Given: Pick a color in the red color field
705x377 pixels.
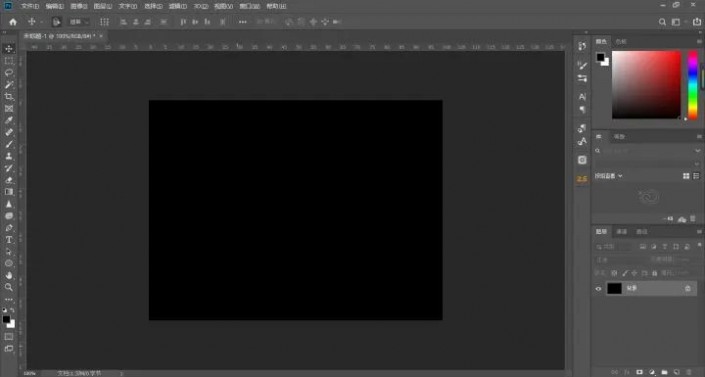Looking at the screenshot, I should [646, 85].
